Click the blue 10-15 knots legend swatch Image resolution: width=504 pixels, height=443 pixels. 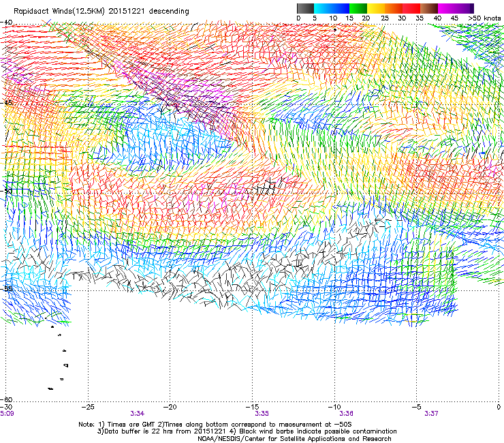click(341, 8)
